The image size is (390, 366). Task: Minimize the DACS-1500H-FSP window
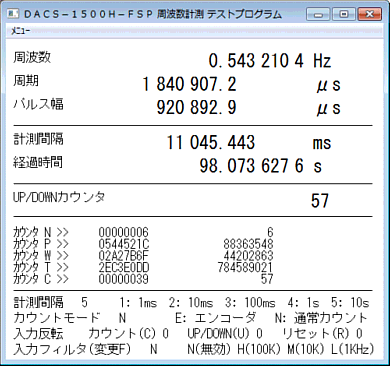pyautogui.click(x=318, y=14)
